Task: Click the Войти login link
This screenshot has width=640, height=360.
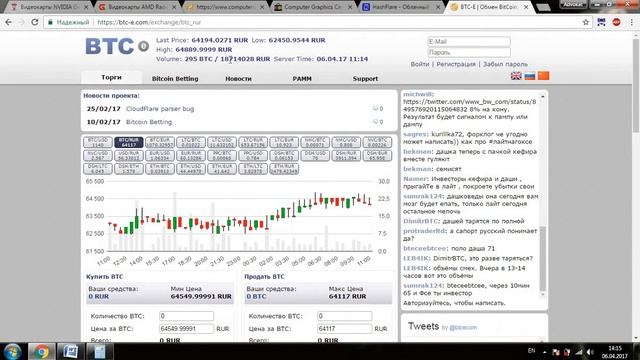Action: point(420,64)
